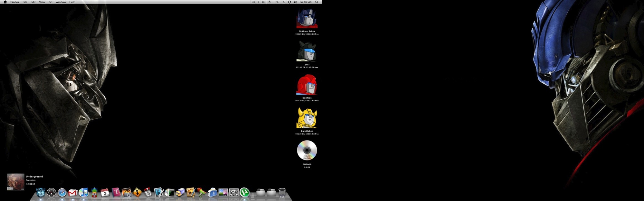This screenshot has width=644, height=201.
Task: Select the Jazz drive icon
Action: click(x=307, y=51)
